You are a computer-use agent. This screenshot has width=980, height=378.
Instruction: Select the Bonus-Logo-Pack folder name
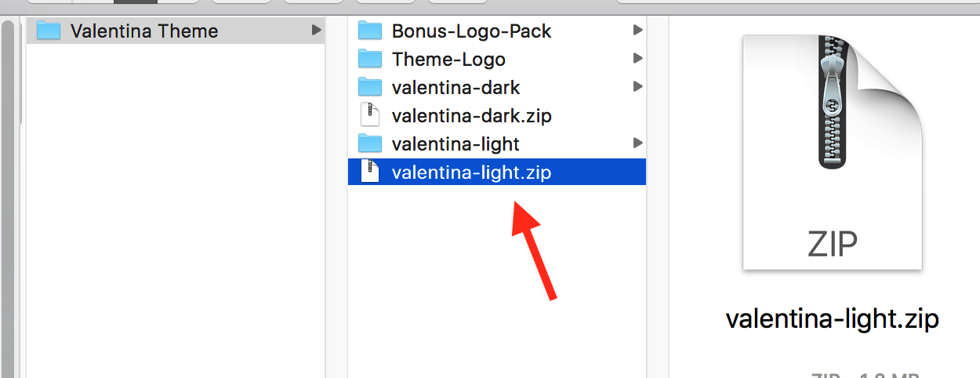pyautogui.click(x=472, y=31)
